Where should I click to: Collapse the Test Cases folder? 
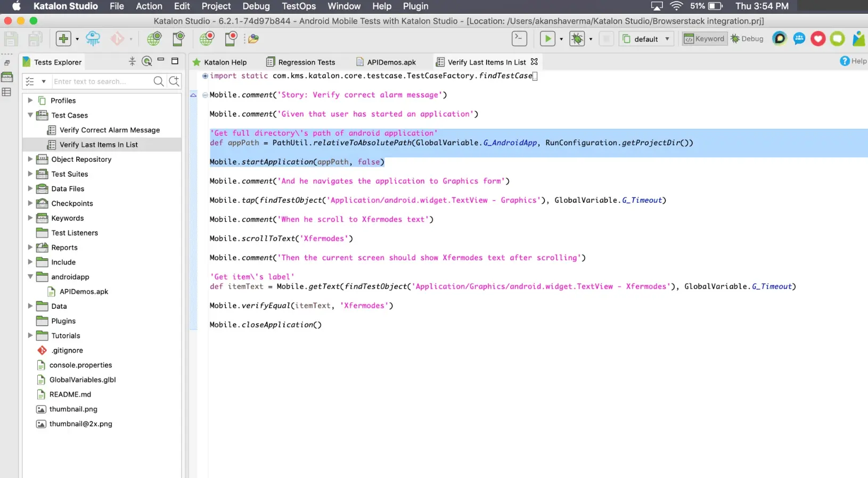[30, 115]
